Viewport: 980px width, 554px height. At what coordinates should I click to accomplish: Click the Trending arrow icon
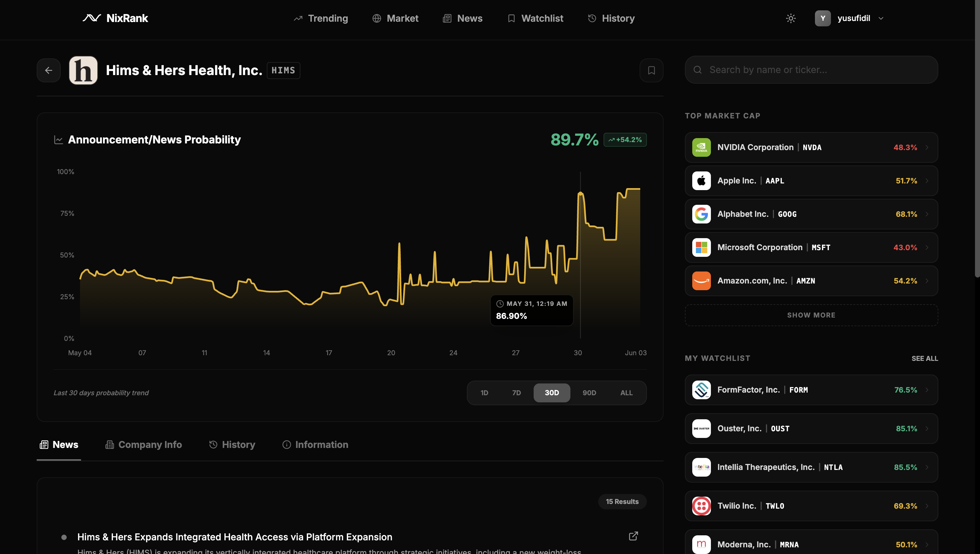[298, 18]
